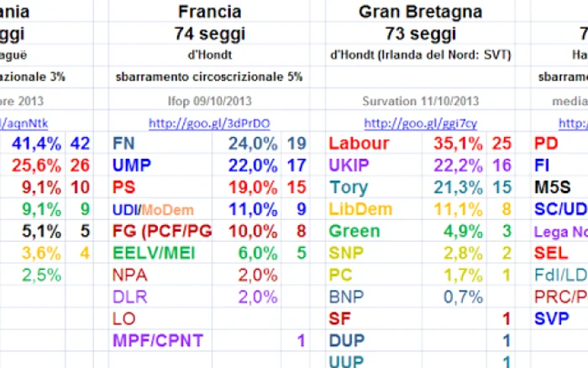This screenshot has width=588, height=368.
Task: Click the Labour party cell
Action: (374, 144)
